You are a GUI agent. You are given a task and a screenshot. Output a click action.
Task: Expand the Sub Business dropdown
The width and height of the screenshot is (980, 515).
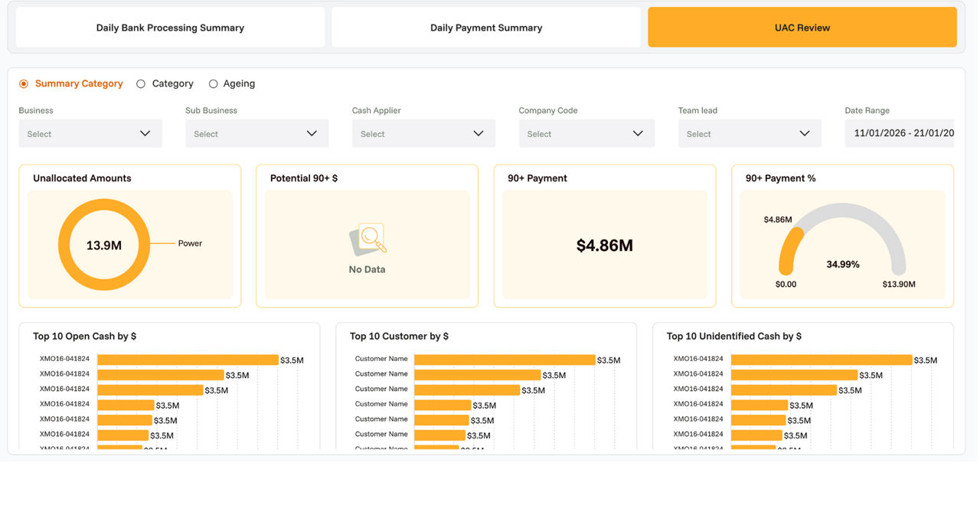[x=257, y=133]
